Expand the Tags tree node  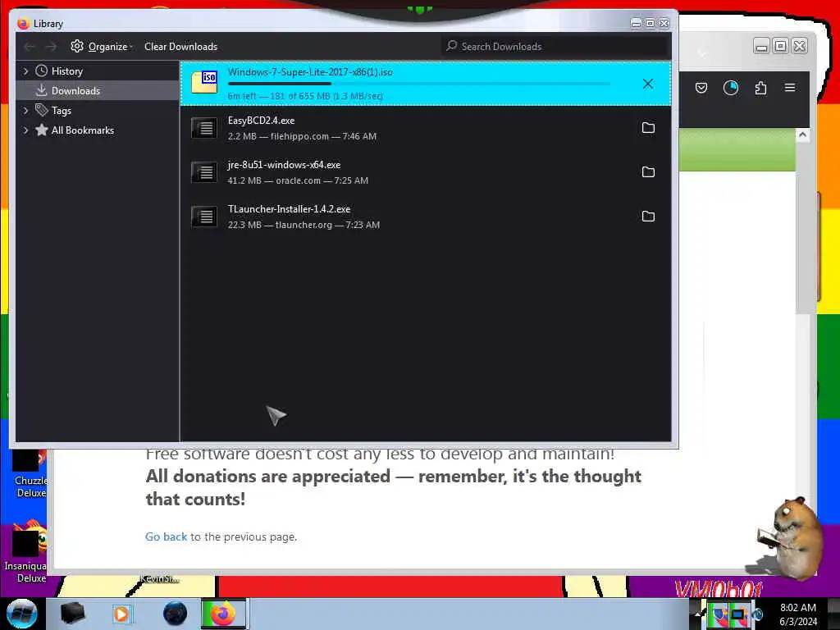point(25,111)
